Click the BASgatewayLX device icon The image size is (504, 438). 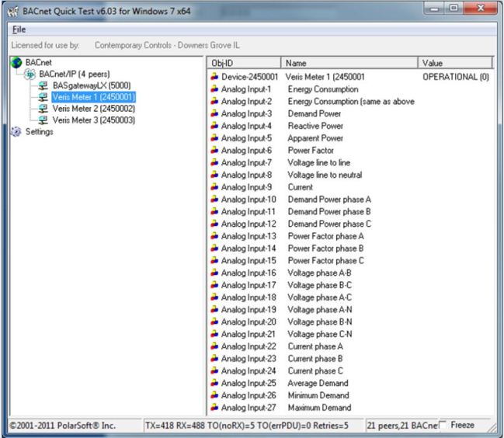(x=43, y=85)
